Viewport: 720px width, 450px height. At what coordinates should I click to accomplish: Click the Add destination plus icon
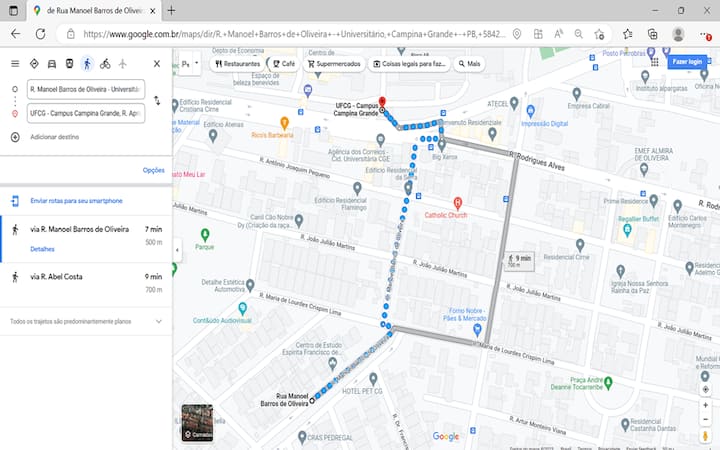tap(15, 136)
